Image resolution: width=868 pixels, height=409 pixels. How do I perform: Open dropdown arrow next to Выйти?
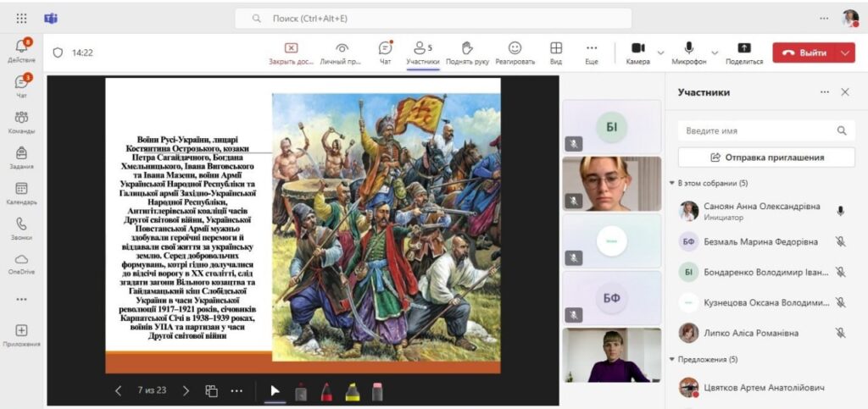(x=845, y=53)
